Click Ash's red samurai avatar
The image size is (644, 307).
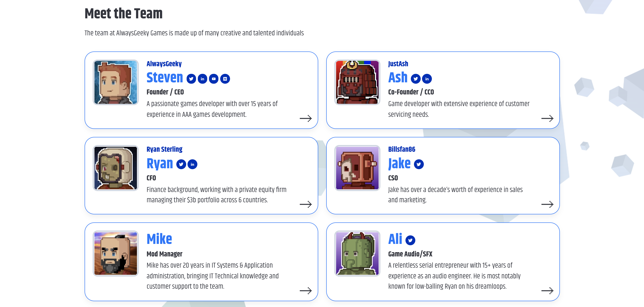coord(357,82)
